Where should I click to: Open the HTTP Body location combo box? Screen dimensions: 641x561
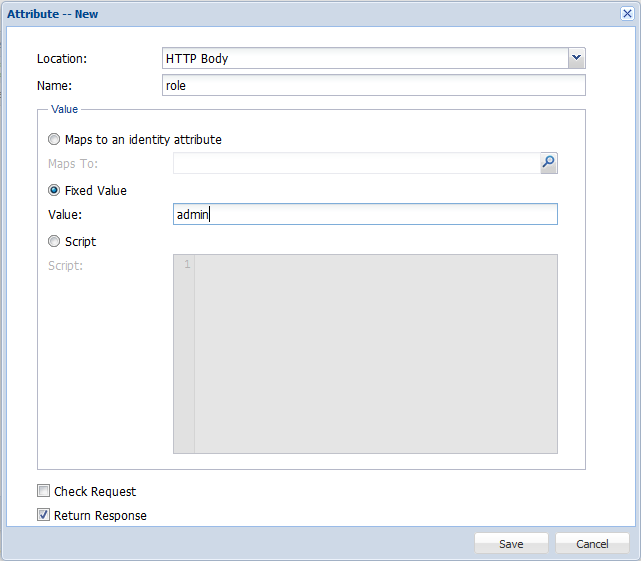[365, 59]
